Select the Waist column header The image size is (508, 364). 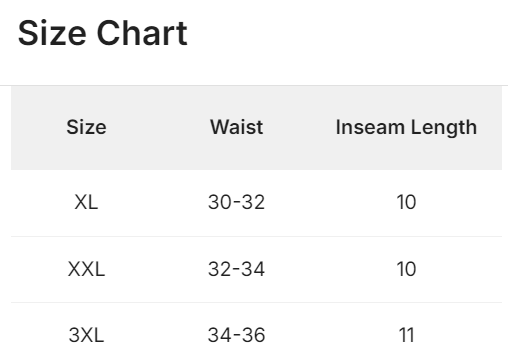point(237,127)
